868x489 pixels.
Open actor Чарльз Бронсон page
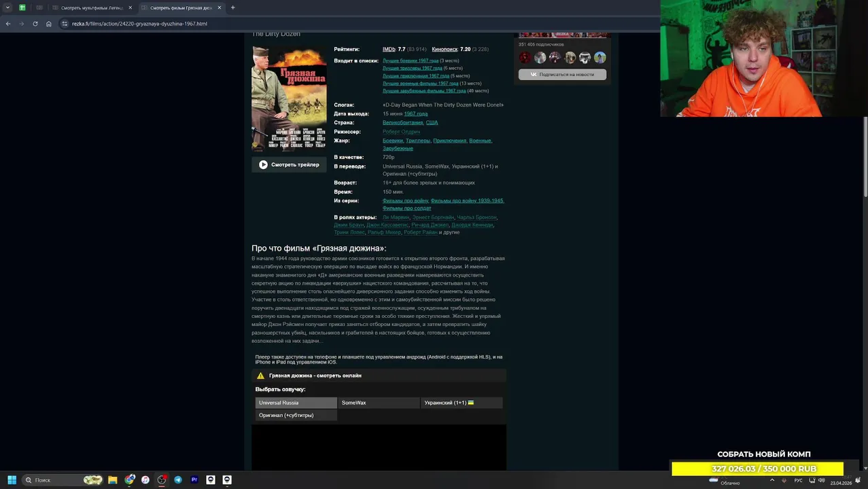tap(476, 217)
